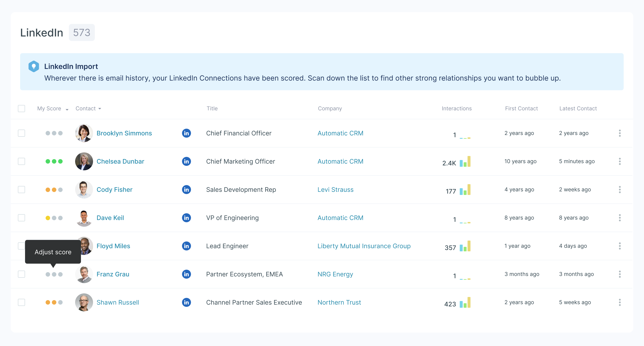The image size is (644, 346).
Task: Adjust Chelsea Dunbar's green score dots
Action: [54, 161]
